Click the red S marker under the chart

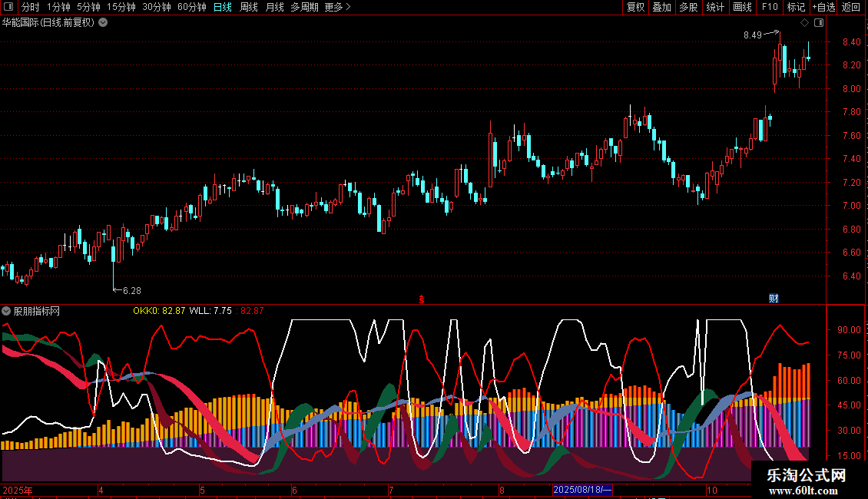coord(421,299)
